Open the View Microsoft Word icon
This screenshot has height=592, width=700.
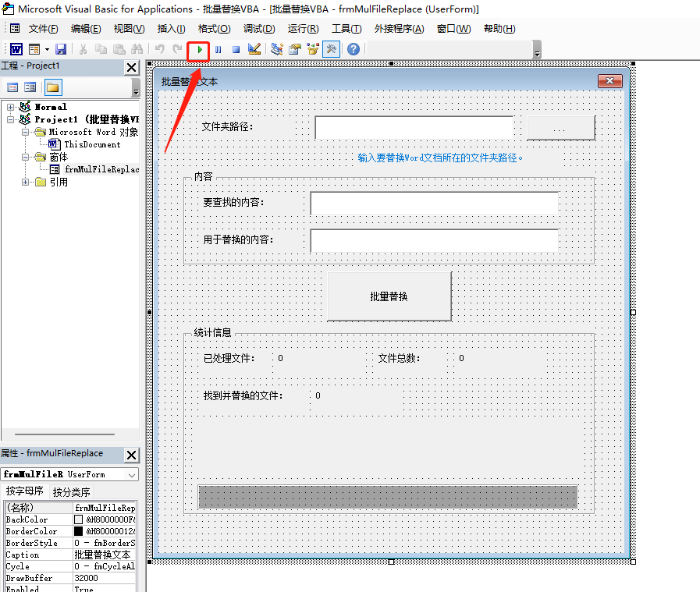click(14, 50)
